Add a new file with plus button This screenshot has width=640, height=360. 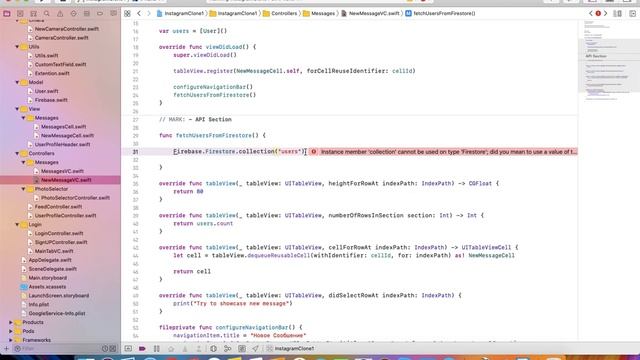coord(6,349)
